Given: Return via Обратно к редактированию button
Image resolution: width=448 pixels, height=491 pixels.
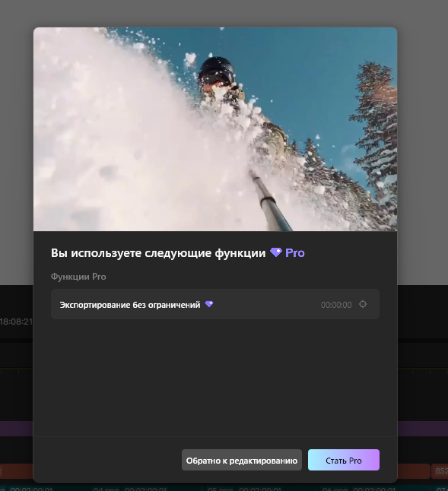Looking at the screenshot, I should click(242, 460).
